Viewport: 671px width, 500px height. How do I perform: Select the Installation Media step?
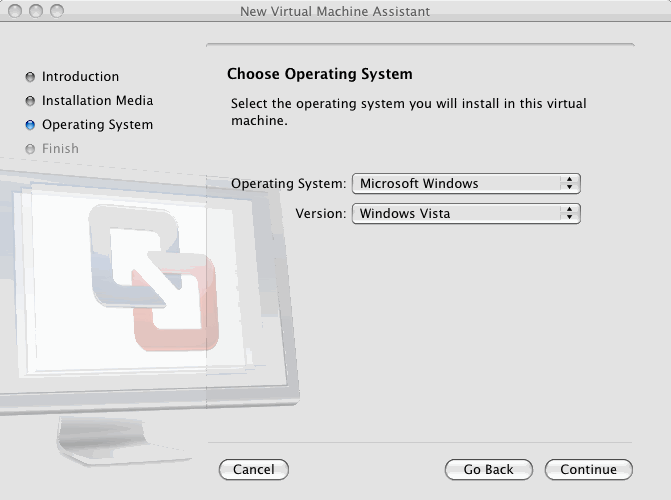click(98, 101)
